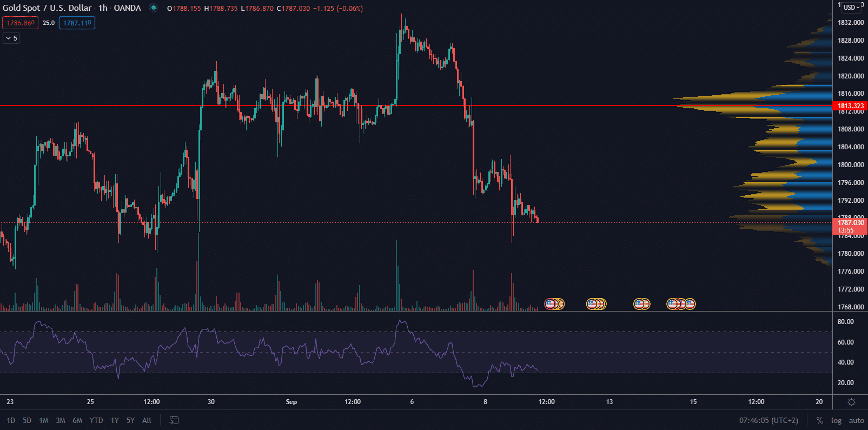The image size is (868, 430).
Task: Click the rightmost economic event flag marker
Action: [690, 304]
